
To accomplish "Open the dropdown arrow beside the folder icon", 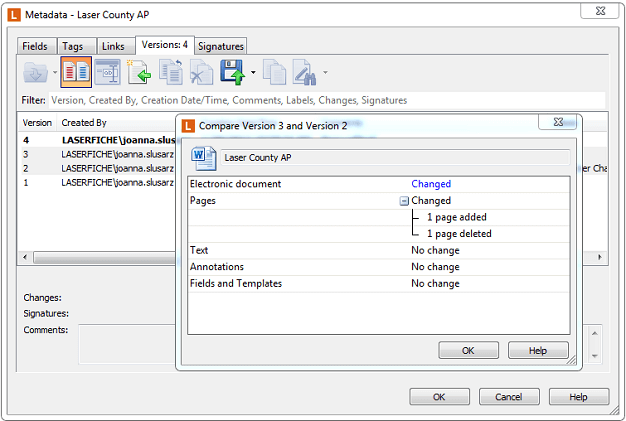I will (55, 73).
